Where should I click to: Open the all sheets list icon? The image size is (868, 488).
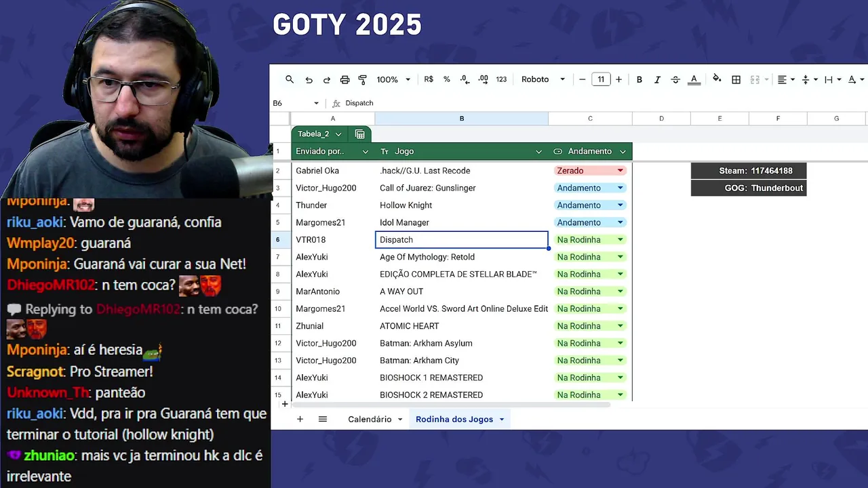323,419
